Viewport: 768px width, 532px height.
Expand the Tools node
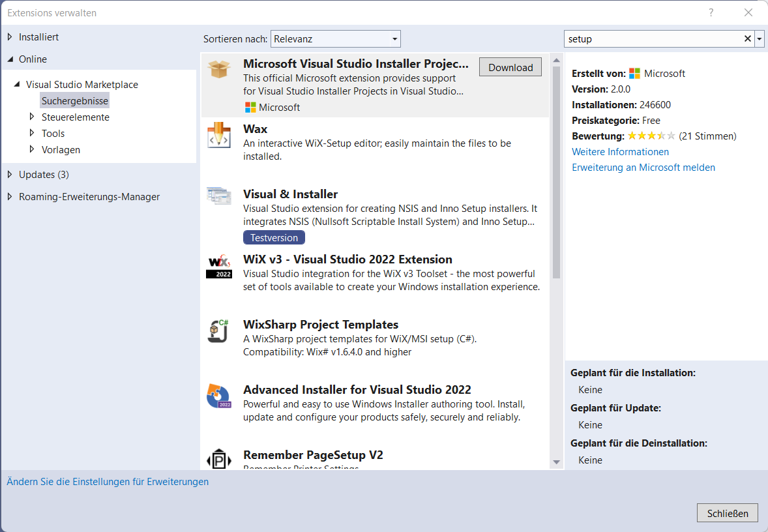[x=32, y=133]
